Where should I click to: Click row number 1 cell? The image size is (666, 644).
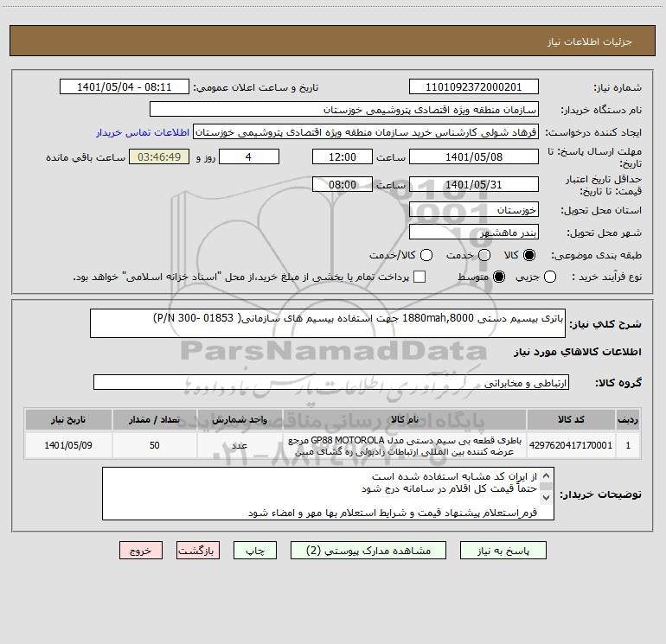(628, 445)
